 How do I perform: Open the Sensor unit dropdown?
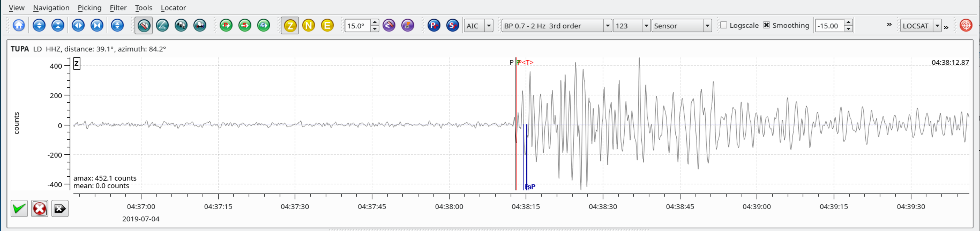pyautogui.click(x=681, y=25)
